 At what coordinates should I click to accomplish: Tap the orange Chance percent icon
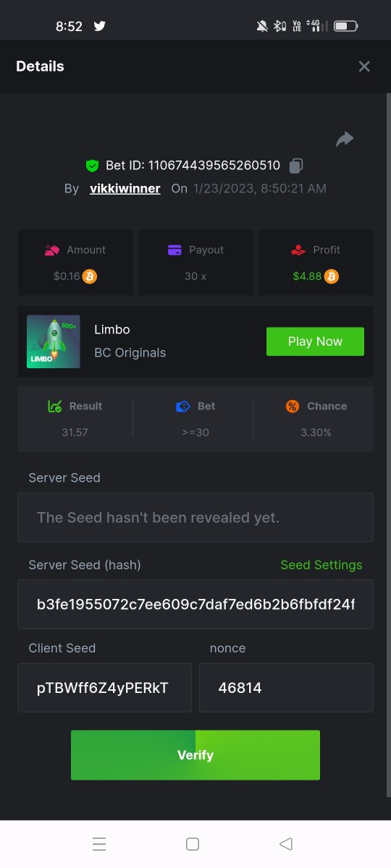(293, 407)
